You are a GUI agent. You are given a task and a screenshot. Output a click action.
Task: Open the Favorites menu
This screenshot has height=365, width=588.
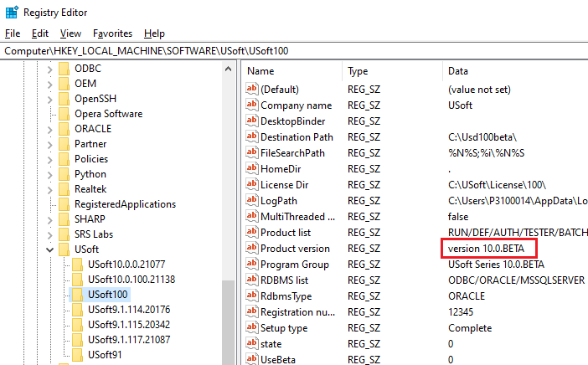[112, 33]
